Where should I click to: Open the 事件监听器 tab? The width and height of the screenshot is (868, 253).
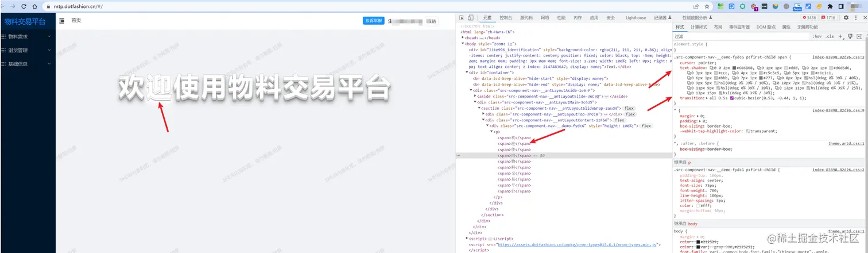coord(739,27)
